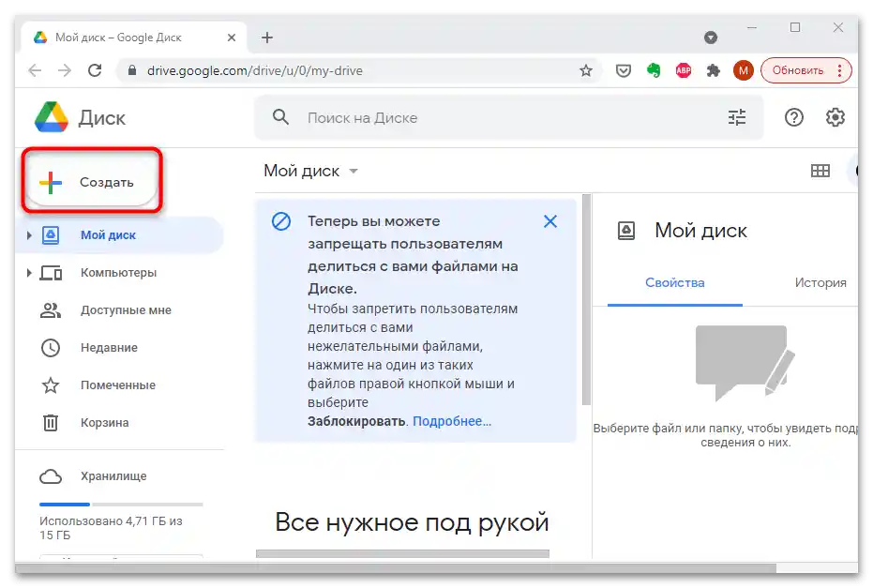Click the main content vertical scrollbar

586,299
